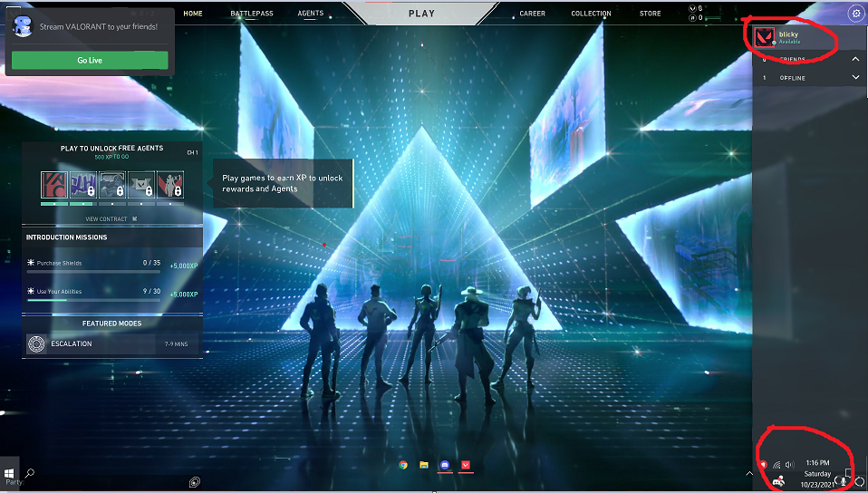Collapse the FRIENDS list section

click(x=855, y=59)
